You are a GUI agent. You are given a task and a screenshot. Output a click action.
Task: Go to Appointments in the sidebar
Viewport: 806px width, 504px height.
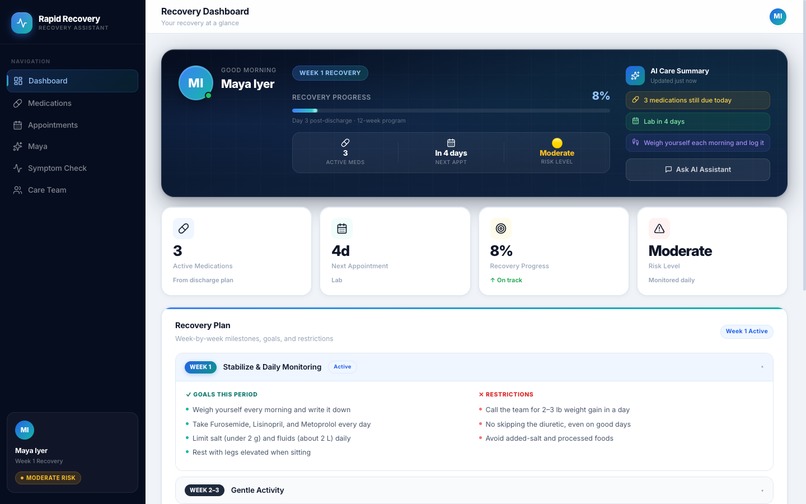[72, 125]
